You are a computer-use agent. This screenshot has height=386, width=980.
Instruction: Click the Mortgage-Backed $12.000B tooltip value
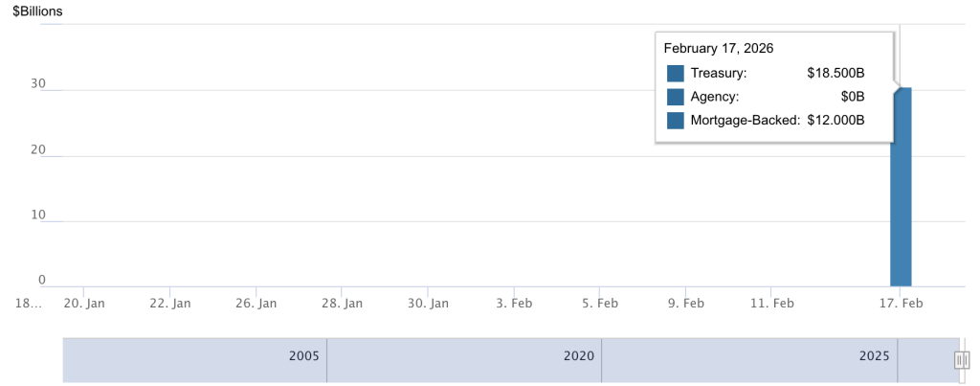[835, 120]
